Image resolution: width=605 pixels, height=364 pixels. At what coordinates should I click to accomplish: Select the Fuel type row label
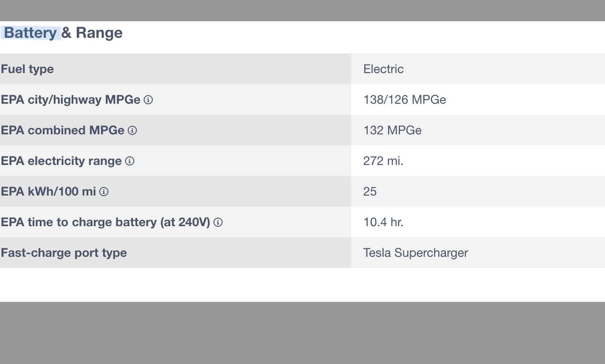click(27, 69)
